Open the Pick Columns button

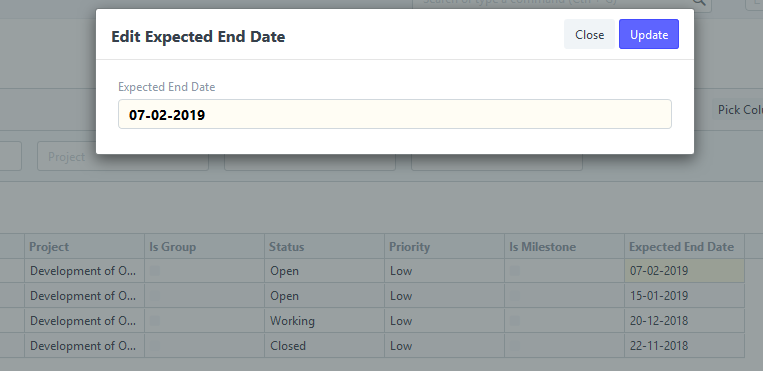pos(740,110)
